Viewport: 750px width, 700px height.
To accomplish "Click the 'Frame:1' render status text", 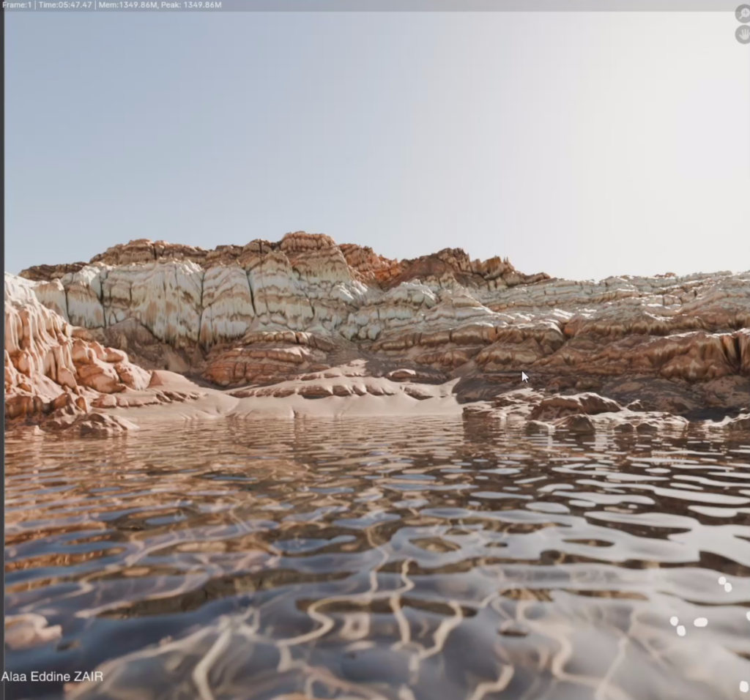I will (18, 5).
